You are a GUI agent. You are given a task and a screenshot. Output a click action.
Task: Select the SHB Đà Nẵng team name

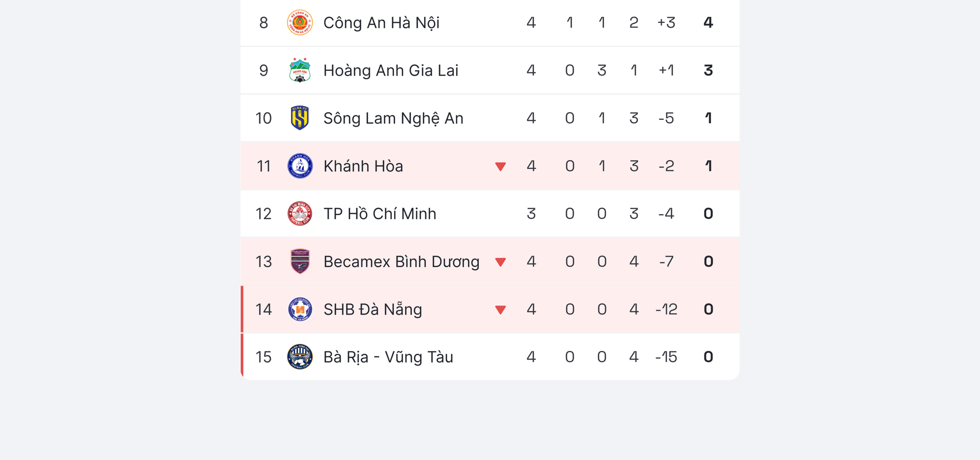[373, 310]
